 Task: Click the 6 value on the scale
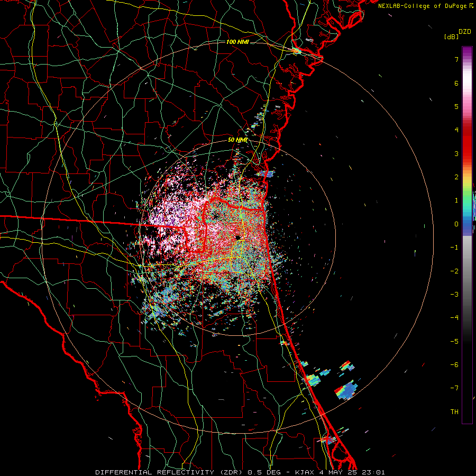456,83
